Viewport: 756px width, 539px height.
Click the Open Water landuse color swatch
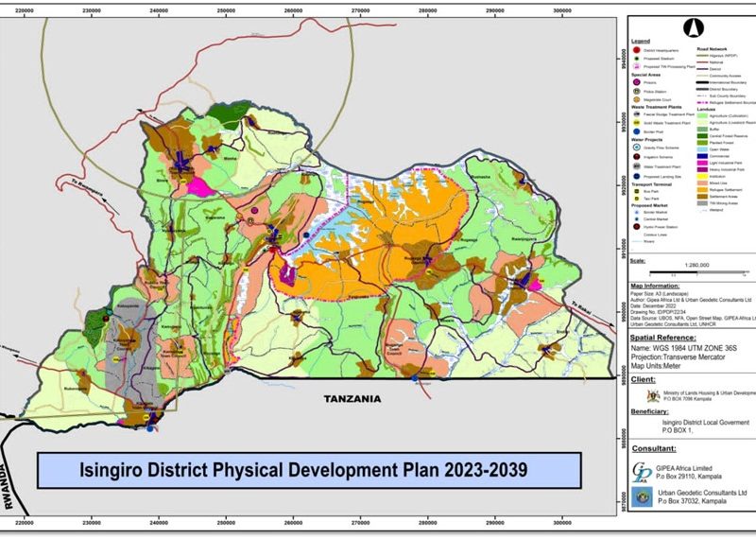tap(704, 148)
